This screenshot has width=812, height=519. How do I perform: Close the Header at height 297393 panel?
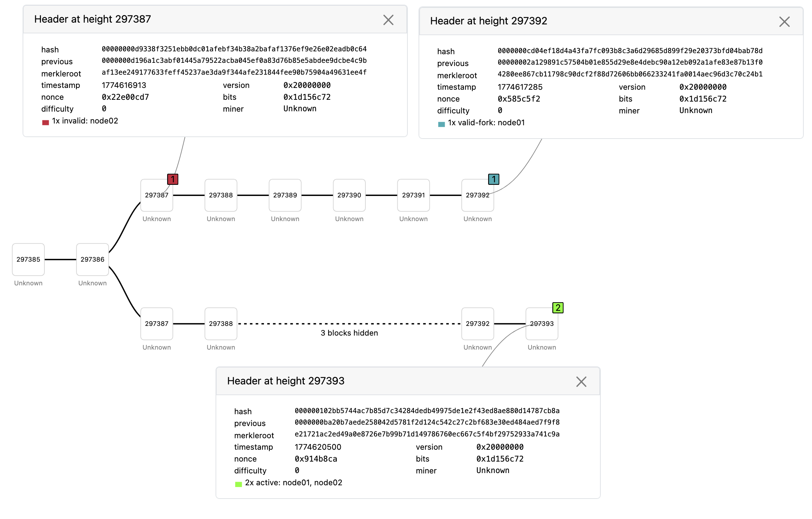coord(581,382)
